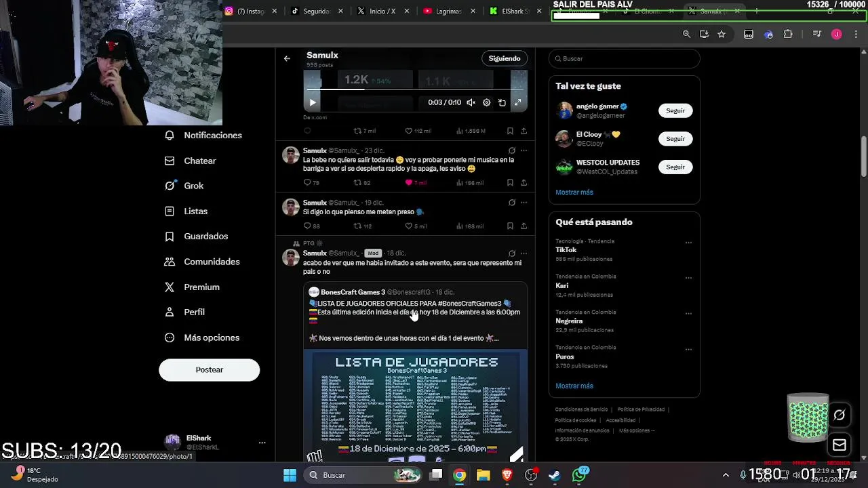
Task: Switch to the Lagrimas YouTube tab
Action: click(x=448, y=11)
